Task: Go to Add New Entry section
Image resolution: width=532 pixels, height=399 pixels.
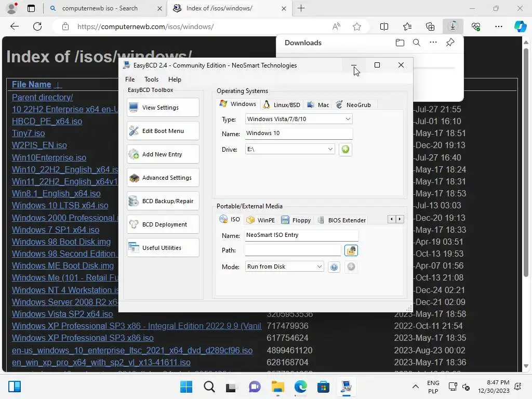Action: tap(163, 154)
